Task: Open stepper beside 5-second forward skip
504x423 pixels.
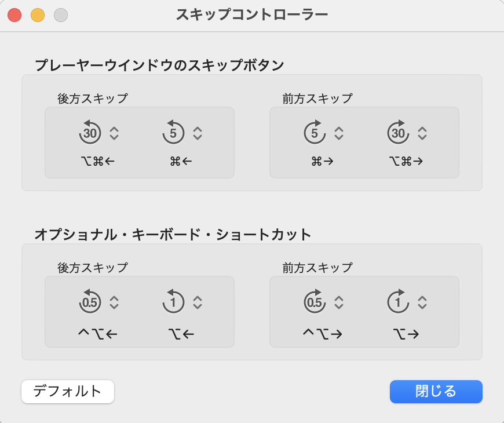Action: click(339, 133)
